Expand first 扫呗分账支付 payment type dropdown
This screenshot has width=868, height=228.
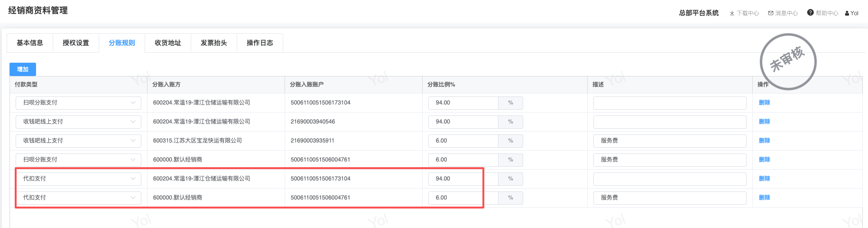coord(78,103)
